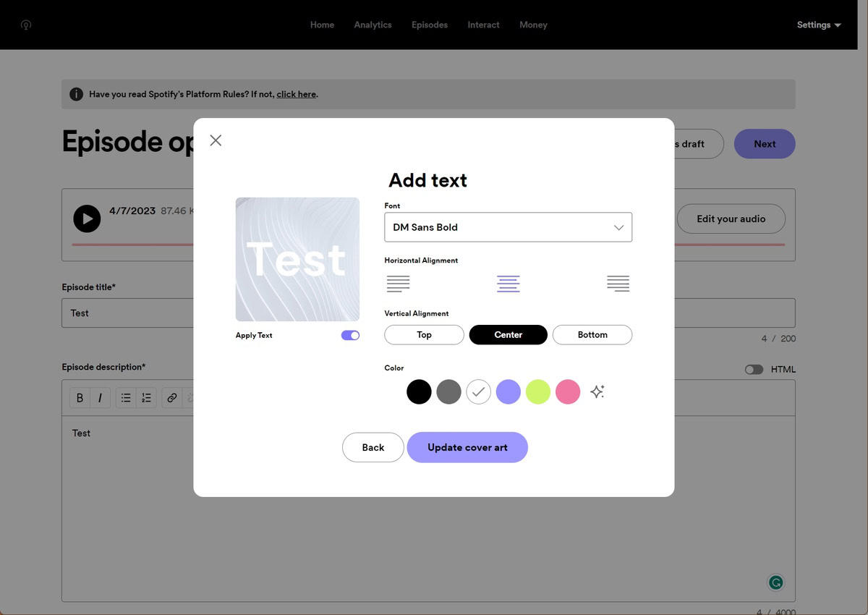Choose pink text color swatch
Image resolution: width=868 pixels, height=615 pixels.
point(568,391)
